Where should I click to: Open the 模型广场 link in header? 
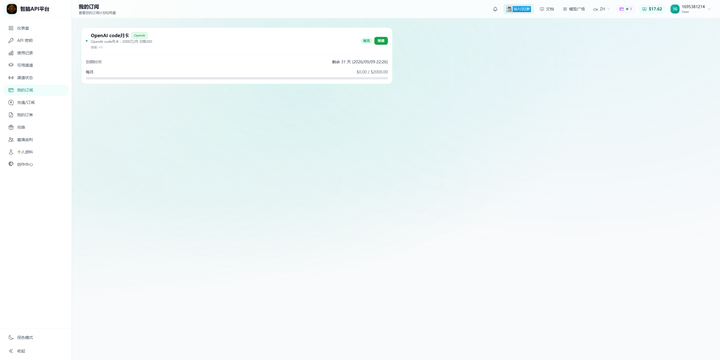pos(574,9)
